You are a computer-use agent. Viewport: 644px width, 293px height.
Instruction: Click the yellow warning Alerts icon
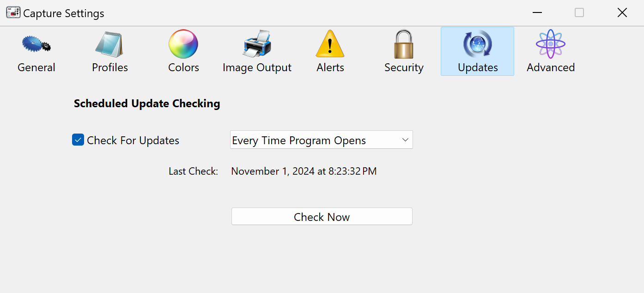[330, 44]
